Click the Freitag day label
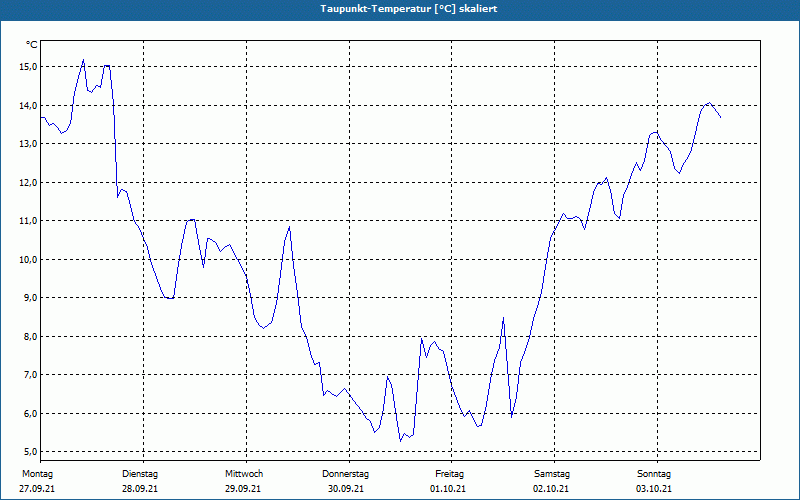This screenshot has height=500, width=800. [449, 474]
